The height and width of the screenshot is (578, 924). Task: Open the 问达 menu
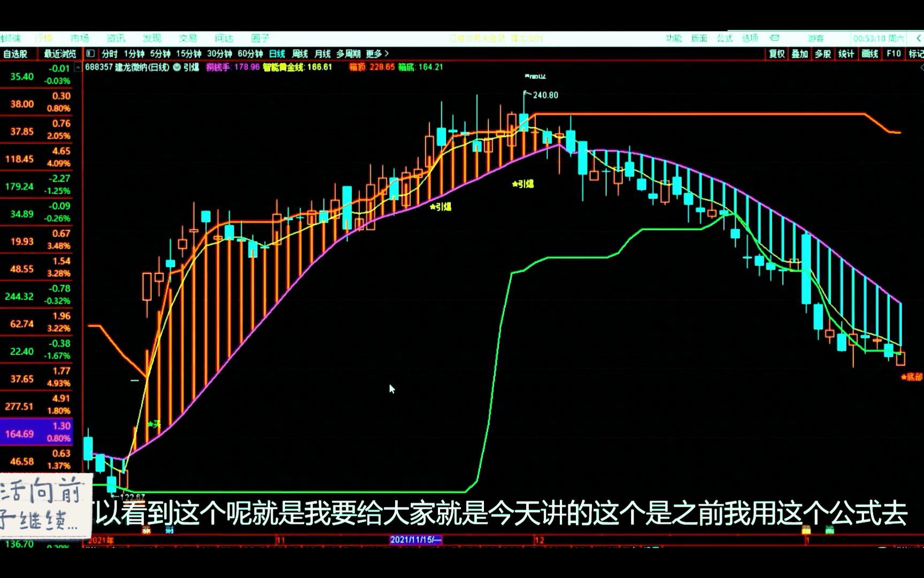224,38
